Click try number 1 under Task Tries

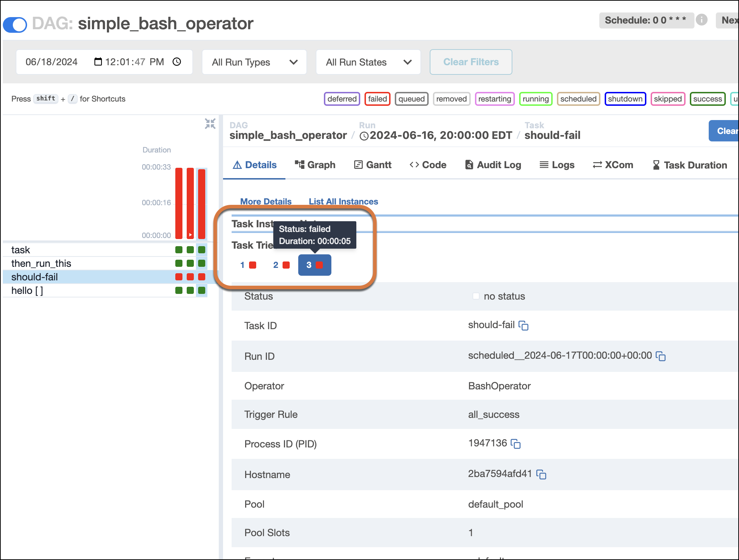click(x=248, y=265)
